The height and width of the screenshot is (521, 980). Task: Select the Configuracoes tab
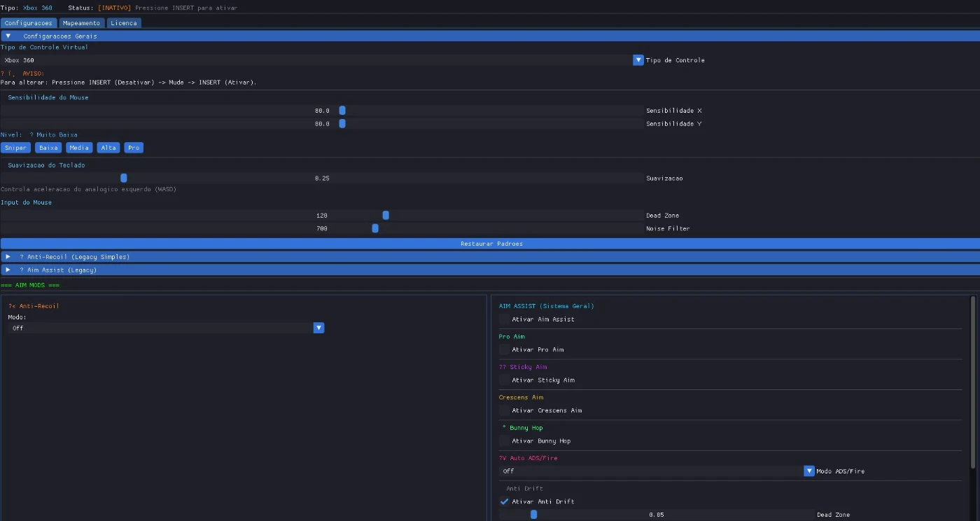point(28,23)
